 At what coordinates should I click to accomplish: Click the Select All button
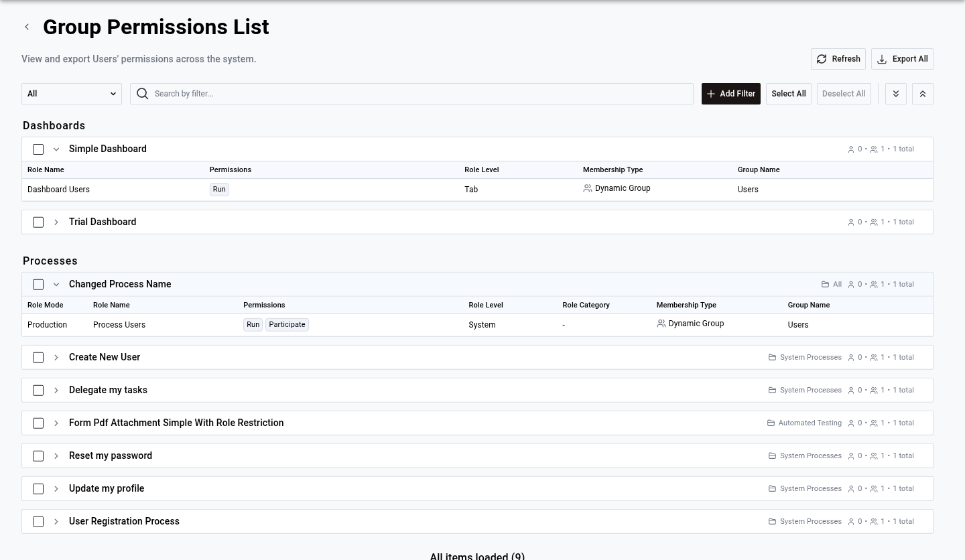click(x=788, y=93)
